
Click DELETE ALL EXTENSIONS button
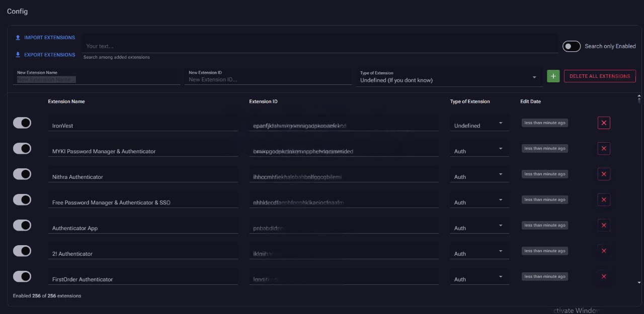(x=600, y=76)
